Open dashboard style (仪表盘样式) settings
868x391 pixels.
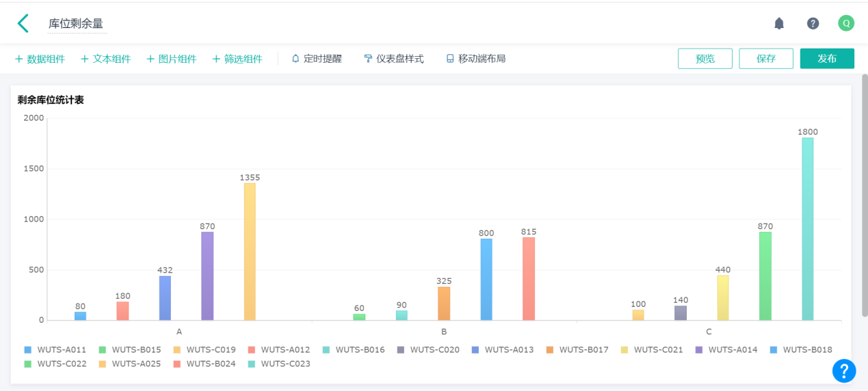click(394, 59)
